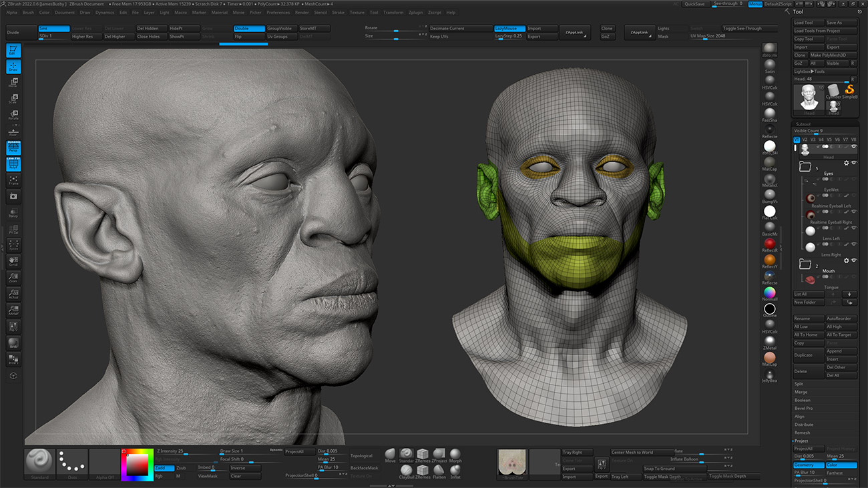This screenshot has height=488, width=868.
Task: Collapse the Subtool section header
Action: (x=803, y=124)
